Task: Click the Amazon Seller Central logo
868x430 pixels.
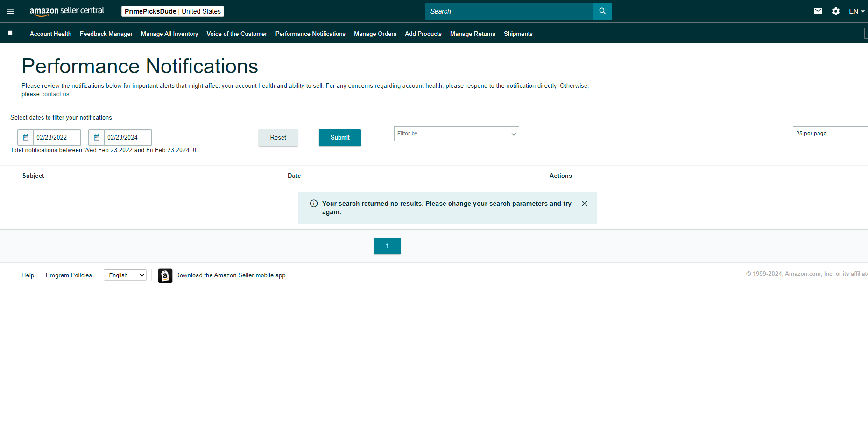Action: [67, 11]
